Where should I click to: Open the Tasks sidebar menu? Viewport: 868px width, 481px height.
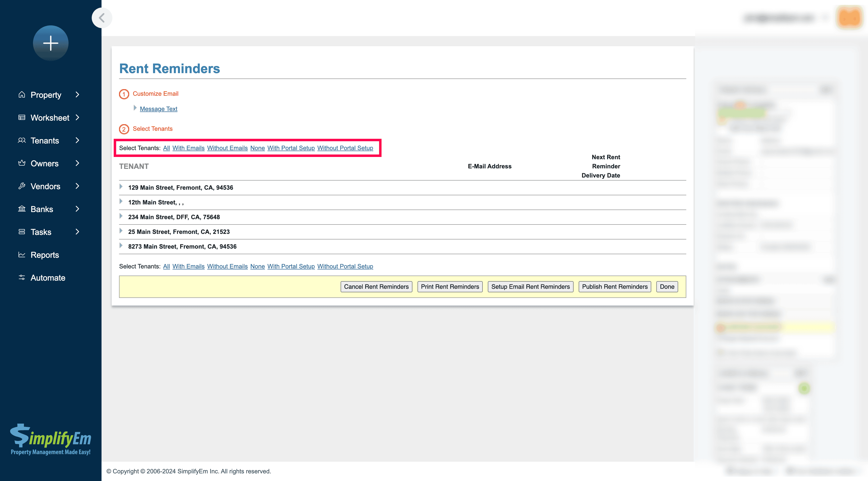[x=41, y=232]
